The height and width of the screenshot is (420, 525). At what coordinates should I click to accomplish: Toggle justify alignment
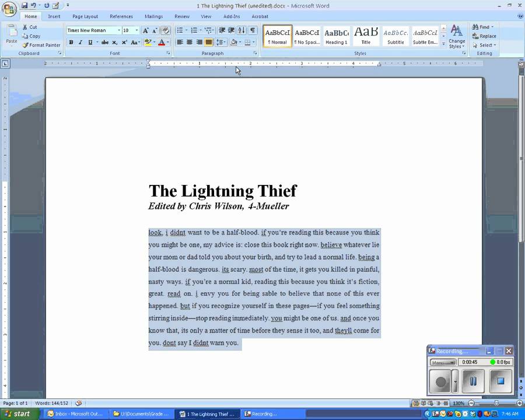[x=209, y=43]
